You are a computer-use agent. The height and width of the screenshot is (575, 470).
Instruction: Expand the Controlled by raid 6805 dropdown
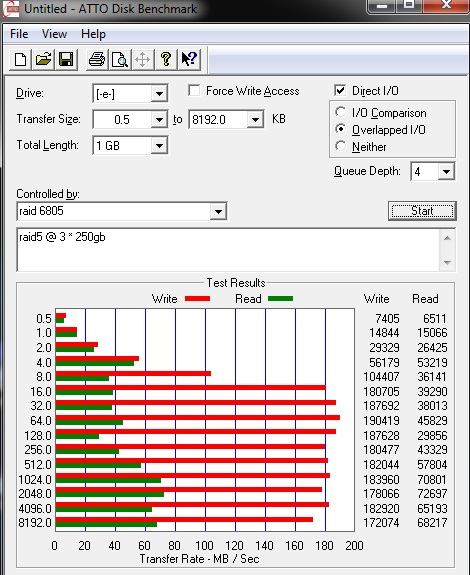218,211
